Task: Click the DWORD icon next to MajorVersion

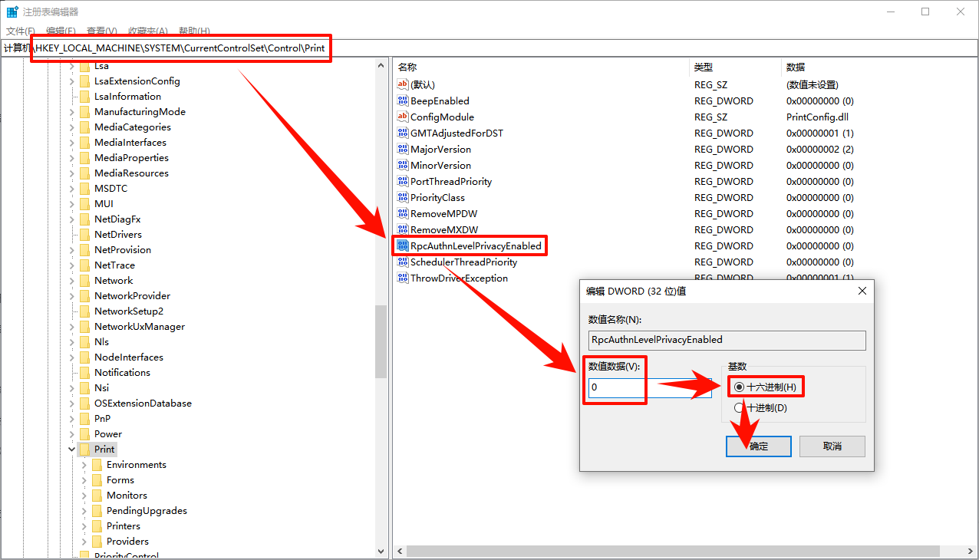Action: (x=403, y=149)
